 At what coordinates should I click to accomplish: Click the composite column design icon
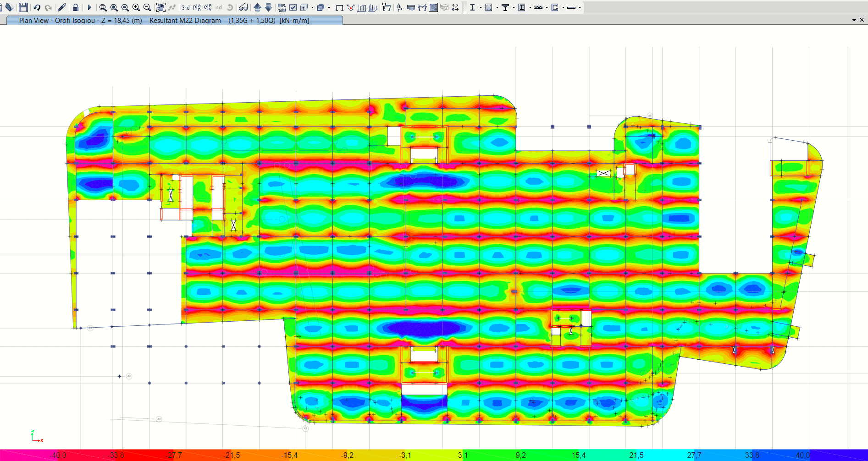point(522,7)
